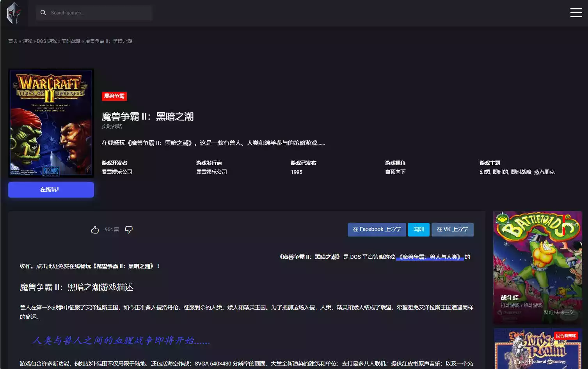The height and width of the screenshot is (369, 588).
Task: Open the hamburger menu
Action: tap(576, 13)
